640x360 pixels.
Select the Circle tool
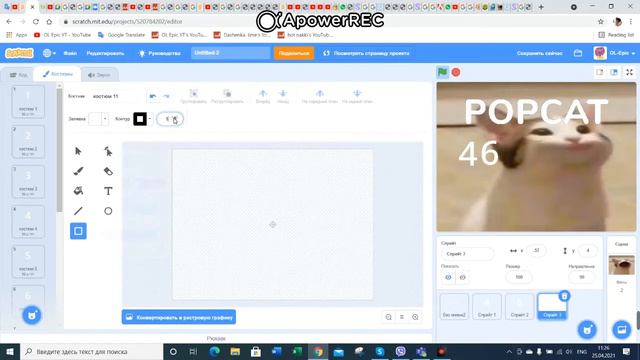coord(108,211)
